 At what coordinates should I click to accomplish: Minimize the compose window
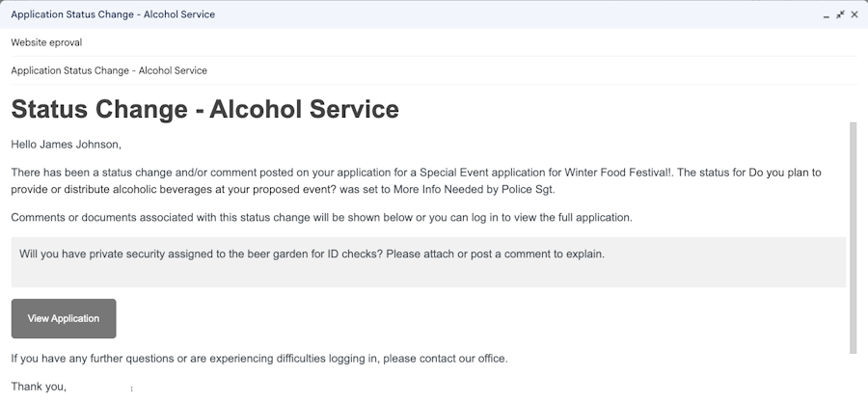click(827, 14)
